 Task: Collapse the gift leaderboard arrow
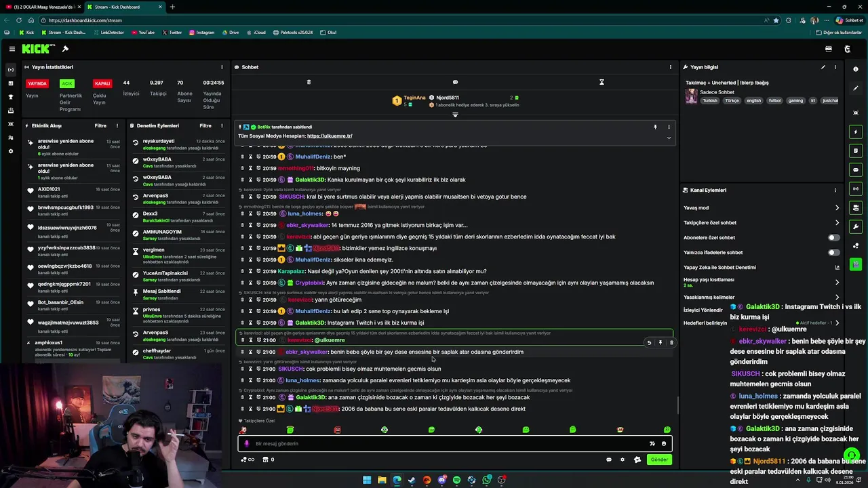point(455,115)
